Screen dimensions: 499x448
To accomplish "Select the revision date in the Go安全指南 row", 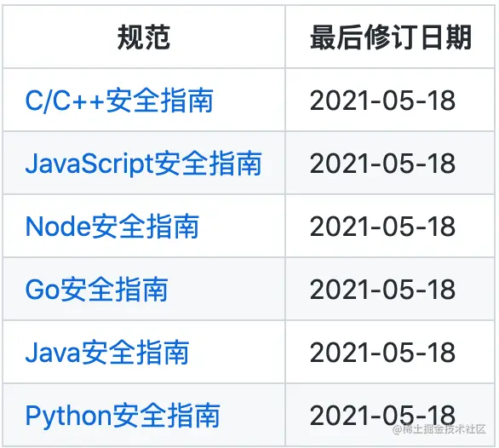I will 382,289.
